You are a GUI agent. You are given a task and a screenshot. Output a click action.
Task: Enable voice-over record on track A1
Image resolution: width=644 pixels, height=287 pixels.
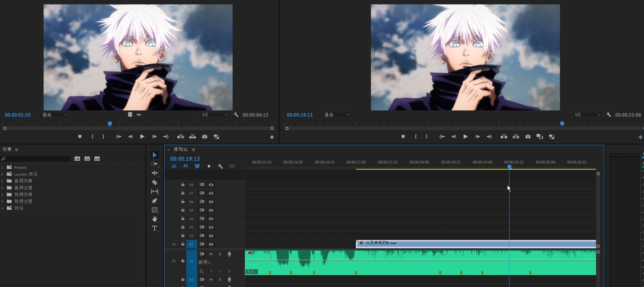coord(229,254)
